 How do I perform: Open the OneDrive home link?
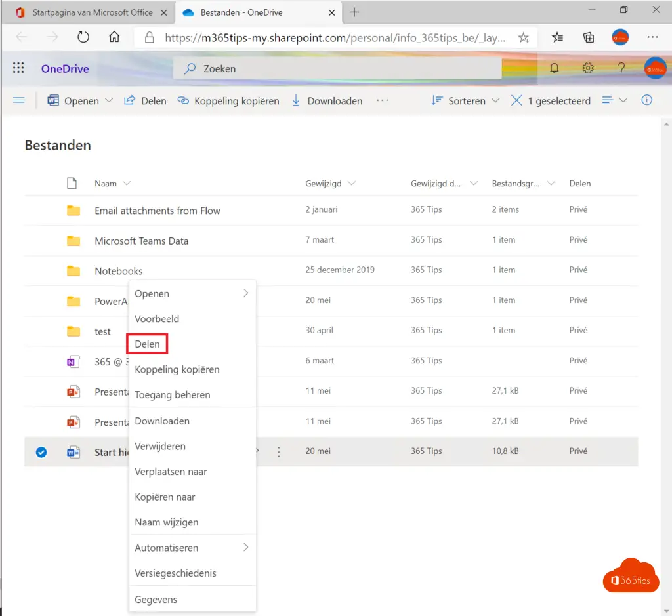65,68
